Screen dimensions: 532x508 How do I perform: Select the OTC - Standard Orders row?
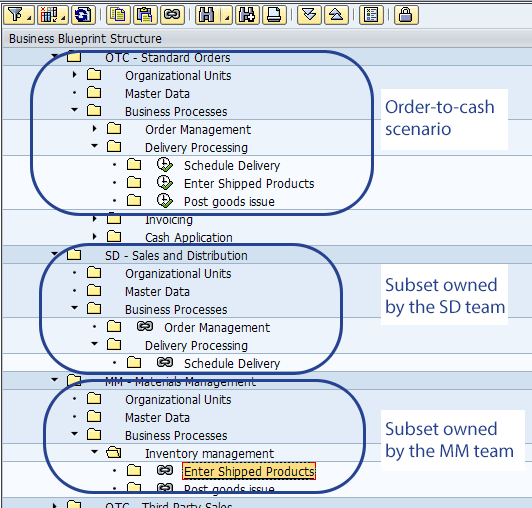168,58
